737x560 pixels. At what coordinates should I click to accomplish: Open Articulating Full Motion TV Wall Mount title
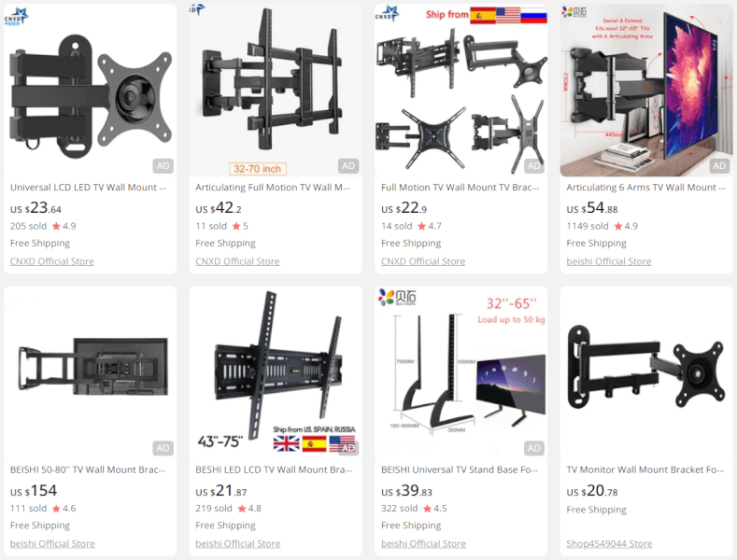(x=273, y=188)
